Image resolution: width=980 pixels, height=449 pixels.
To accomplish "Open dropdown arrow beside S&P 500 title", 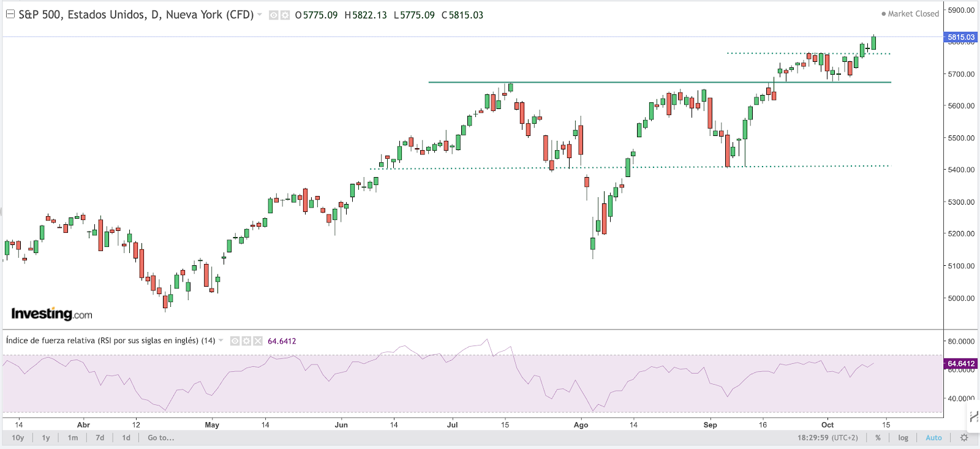I will coord(260,15).
